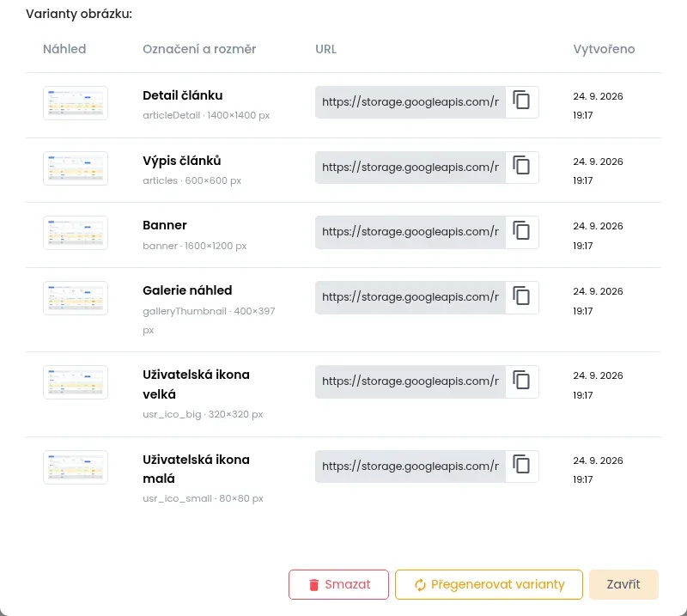
Task: Click the Náhled column header
Action: click(x=64, y=49)
